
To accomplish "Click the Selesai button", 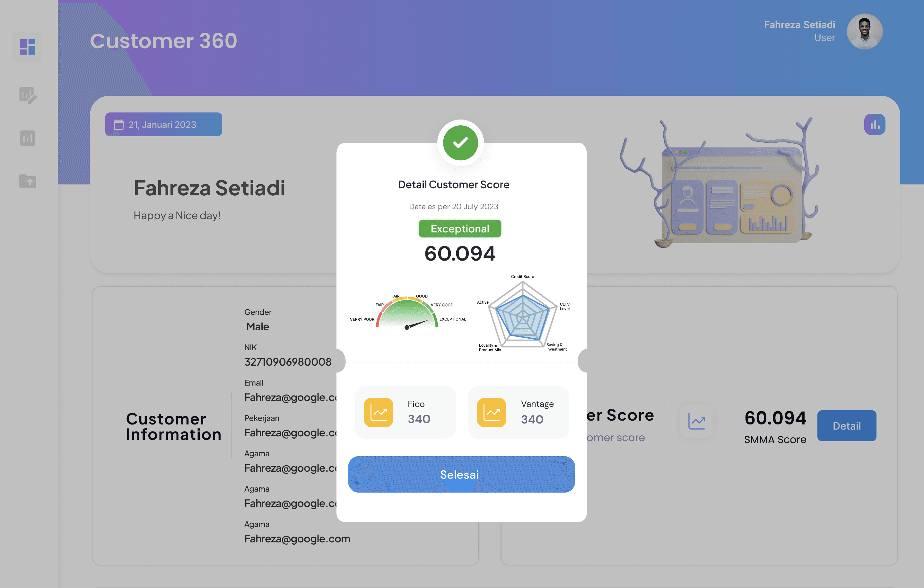I will 461,474.
